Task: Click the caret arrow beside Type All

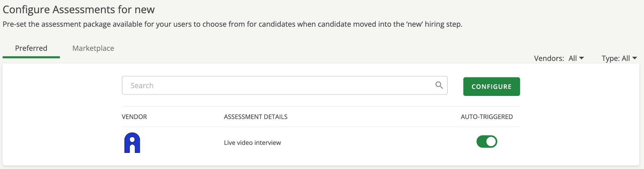Action: [635, 58]
